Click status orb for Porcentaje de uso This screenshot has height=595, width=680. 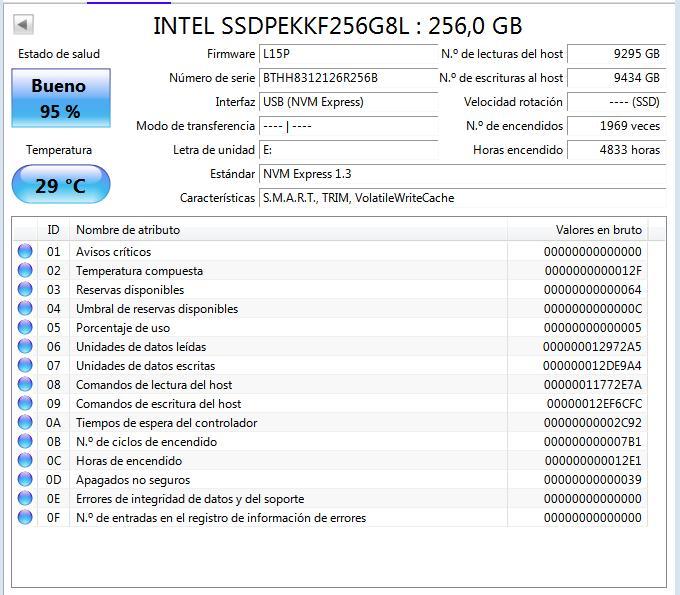click(x=25, y=327)
